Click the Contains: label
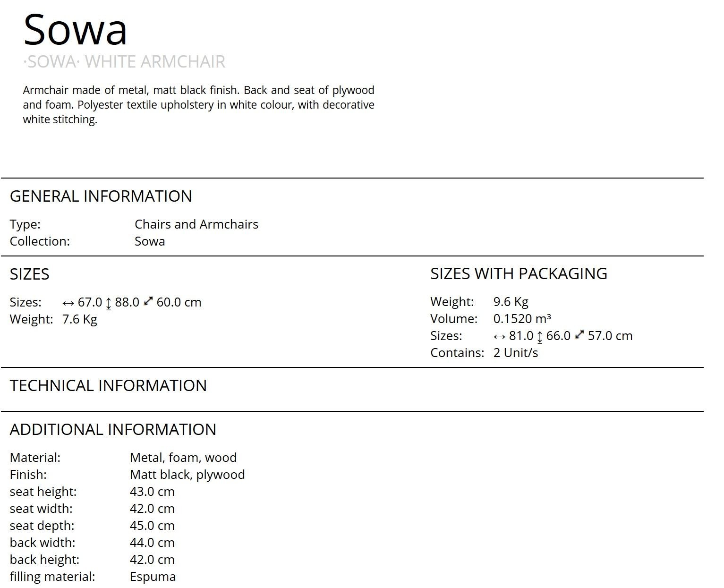This screenshot has height=588, width=724. click(x=457, y=352)
